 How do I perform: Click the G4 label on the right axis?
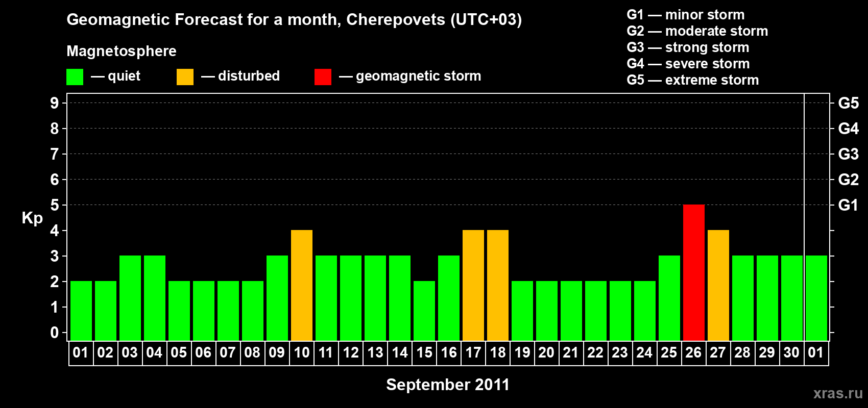click(x=848, y=129)
